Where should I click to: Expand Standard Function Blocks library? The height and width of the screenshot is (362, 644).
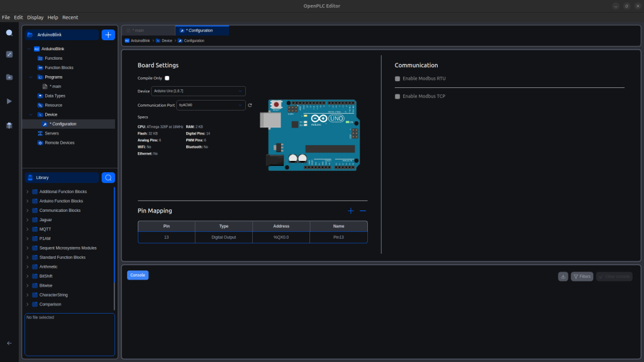28,257
